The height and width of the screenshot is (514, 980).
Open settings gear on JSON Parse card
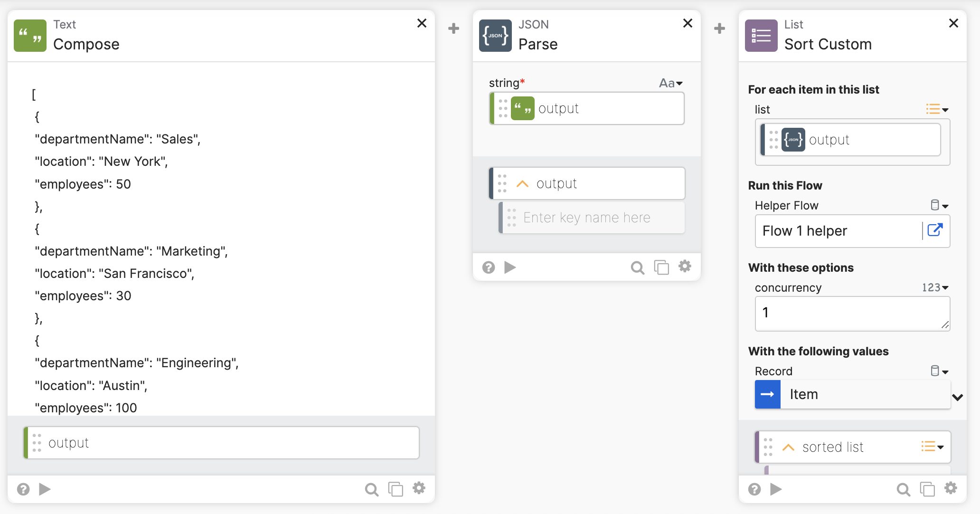[x=684, y=267]
